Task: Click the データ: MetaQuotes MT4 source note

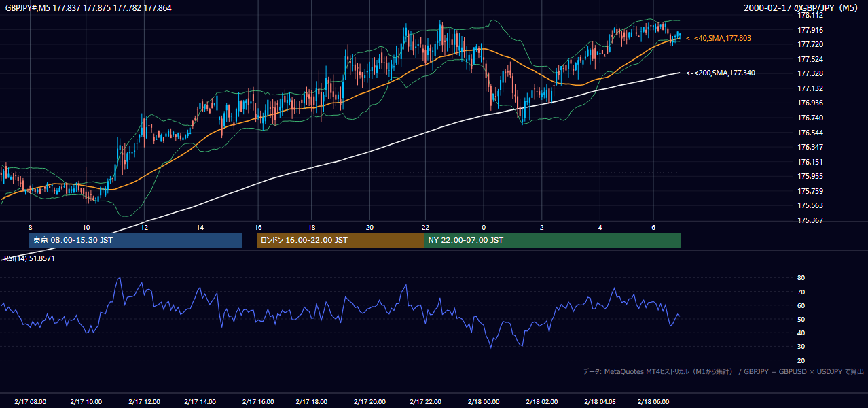Action: (x=723, y=371)
